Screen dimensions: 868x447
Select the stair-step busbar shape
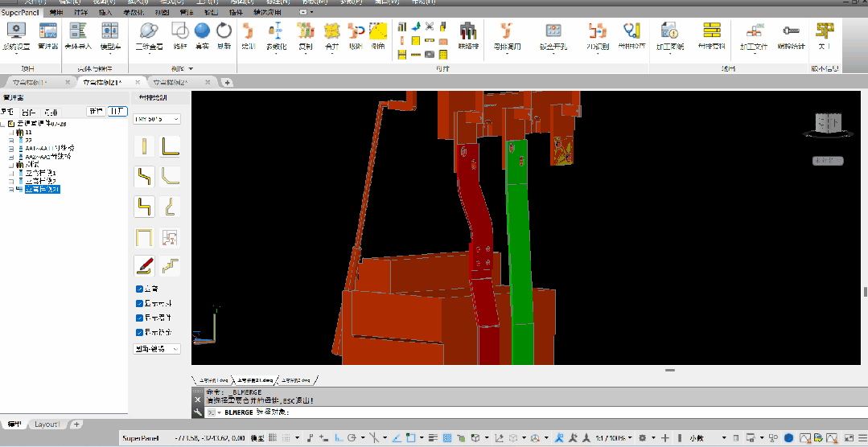click(170, 266)
